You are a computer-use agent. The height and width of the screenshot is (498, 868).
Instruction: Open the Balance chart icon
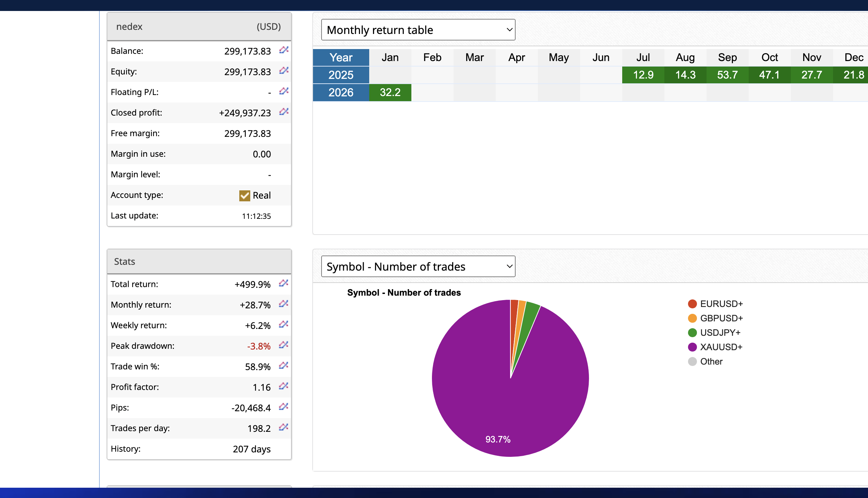pos(283,50)
